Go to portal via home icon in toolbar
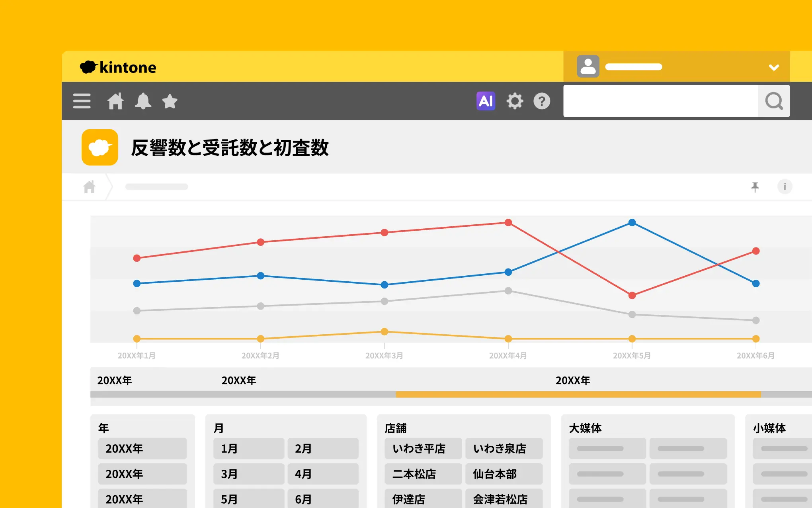This screenshot has width=812, height=508. 115,101
